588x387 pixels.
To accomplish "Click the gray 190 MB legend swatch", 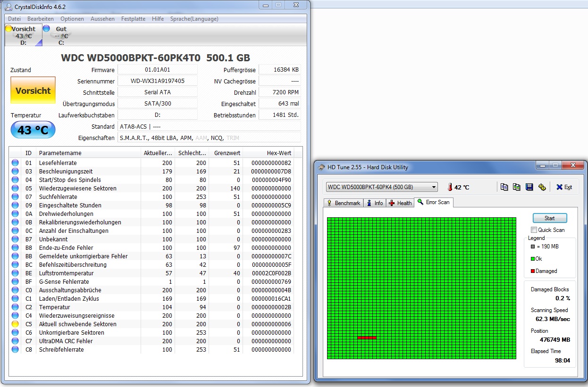I will pos(532,247).
